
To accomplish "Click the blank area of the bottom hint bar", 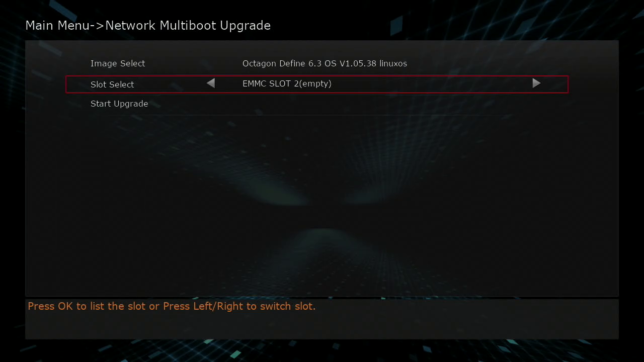I will coord(322,326).
